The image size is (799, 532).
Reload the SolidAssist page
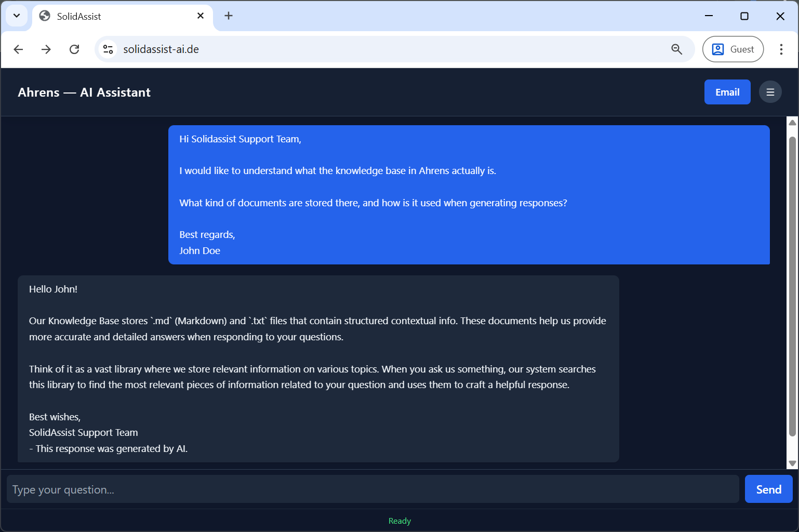[74, 49]
